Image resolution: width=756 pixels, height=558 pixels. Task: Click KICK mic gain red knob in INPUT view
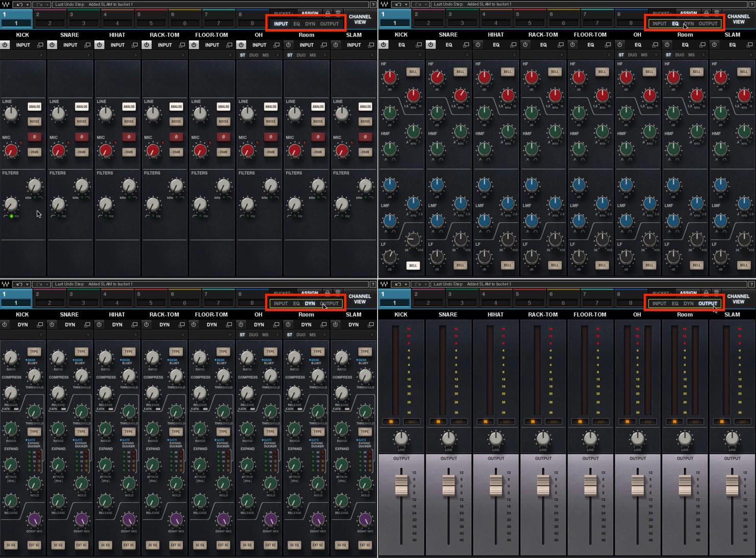[x=11, y=151]
